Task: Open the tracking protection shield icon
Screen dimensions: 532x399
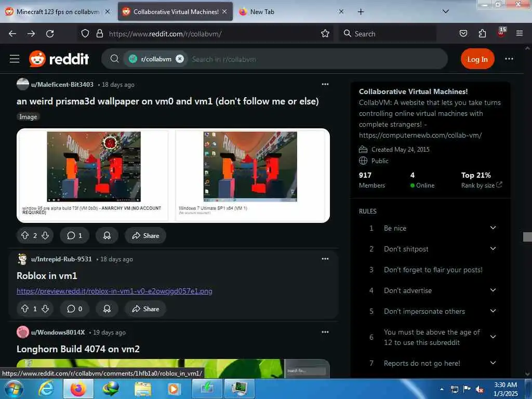Action: (x=85, y=34)
